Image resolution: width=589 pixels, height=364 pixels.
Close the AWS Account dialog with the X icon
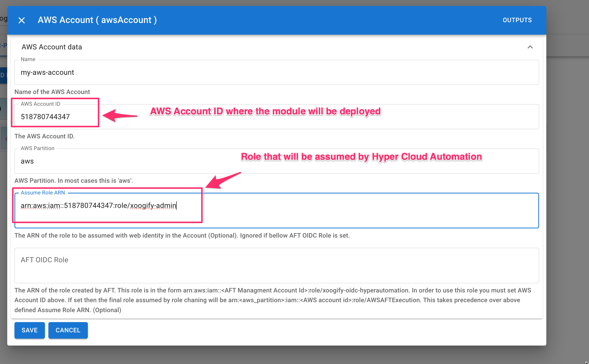click(22, 20)
